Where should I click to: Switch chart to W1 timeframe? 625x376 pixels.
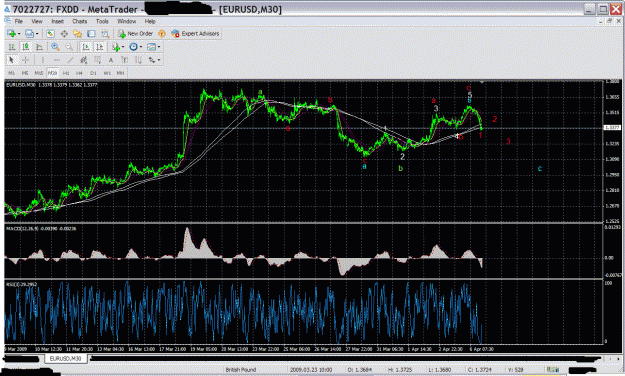pyautogui.click(x=107, y=73)
